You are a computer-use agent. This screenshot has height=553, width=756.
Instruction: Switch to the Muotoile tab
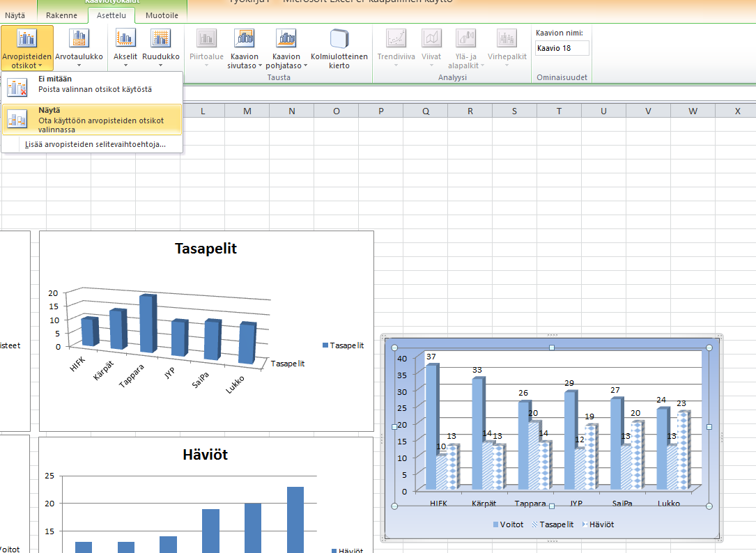(x=162, y=15)
